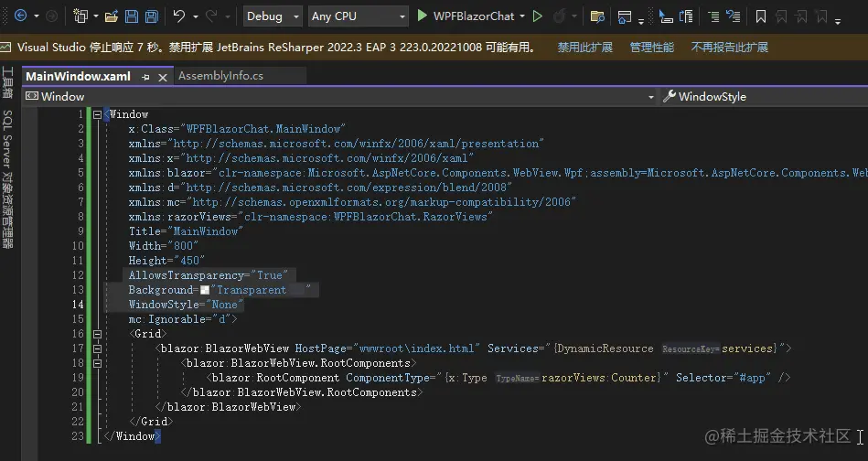The width and height of the screenshot is (868, 461).
Task: Click the Transparent color swatch on the Background line
Action: click(x=205, y=290)
